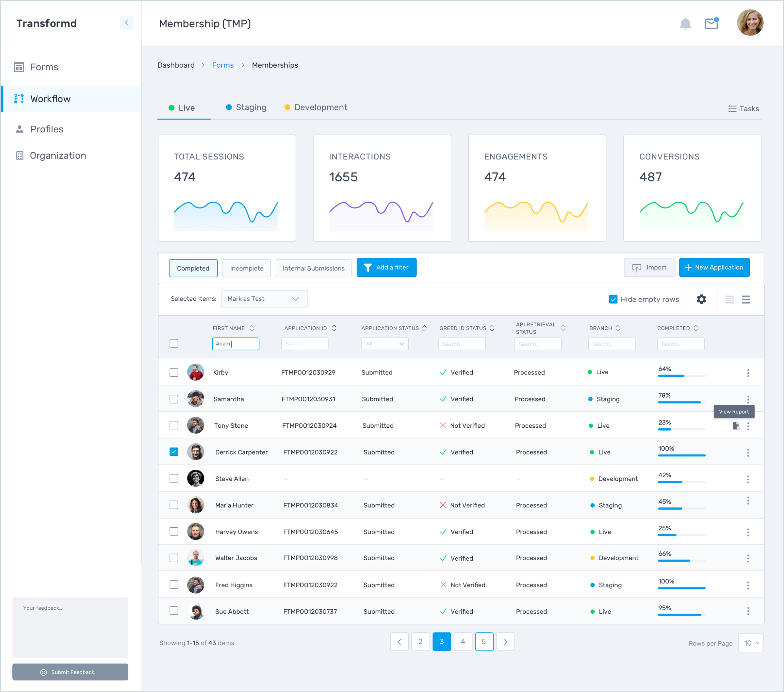Click View Report icon for Tony Stone
Viewport: 784px width, 692px height.
[x=736, y=426]
